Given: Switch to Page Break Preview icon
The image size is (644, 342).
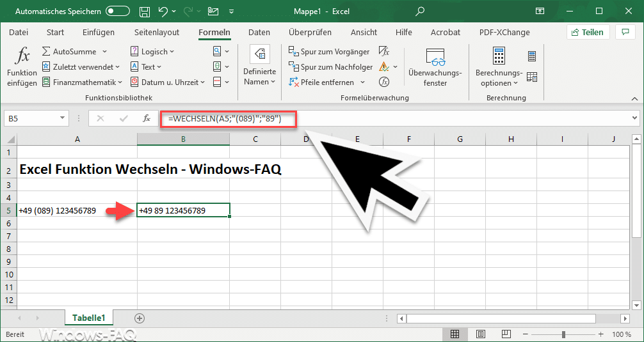Looking at the screenshot, I should (x=506, y=334).
